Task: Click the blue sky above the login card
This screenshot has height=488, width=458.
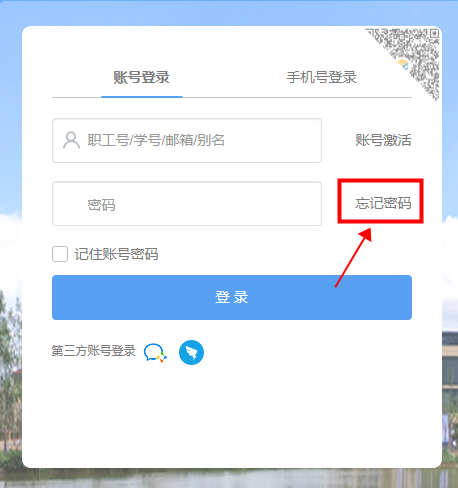Action: pos(229,13)
